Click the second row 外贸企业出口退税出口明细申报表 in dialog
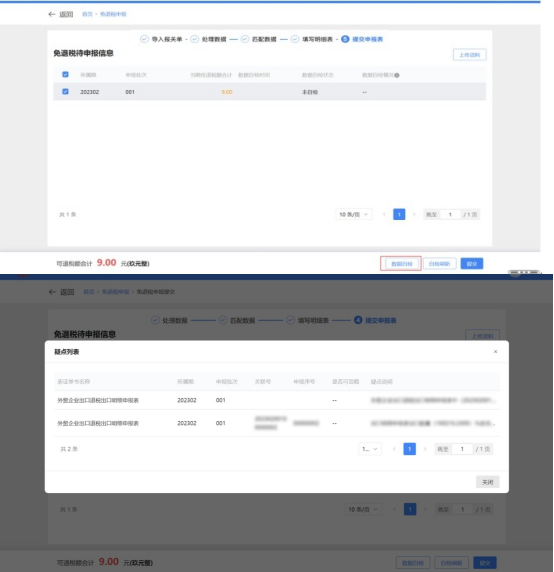Image resolution: width=554 pixels, height=572 pixels. click(98, 424)
